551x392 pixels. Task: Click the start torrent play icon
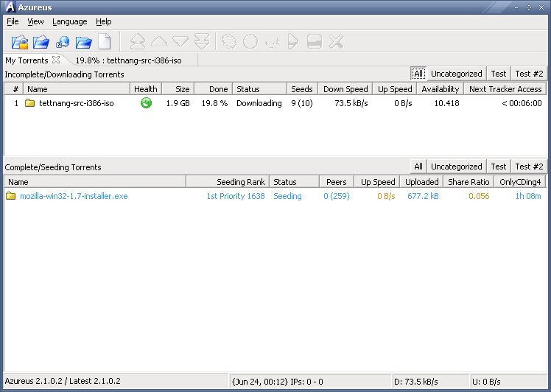[293, 42]
